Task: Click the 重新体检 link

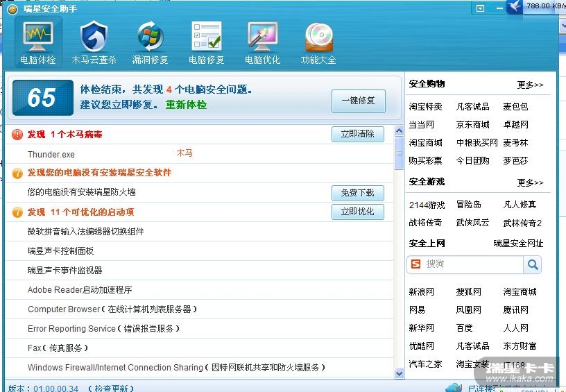Action: pyautogui.click(x=187, y=105)
